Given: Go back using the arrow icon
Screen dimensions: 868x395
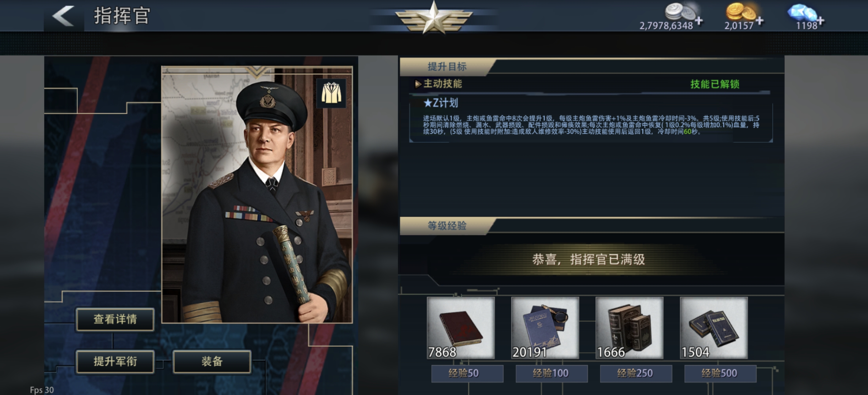Looking at the screenshot, I should [x=64, y=16].
